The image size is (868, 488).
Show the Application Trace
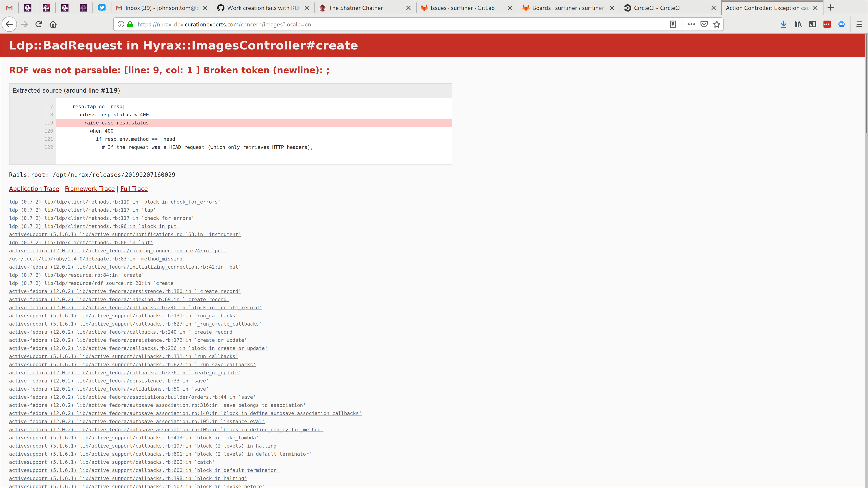[x=34, y=189]
